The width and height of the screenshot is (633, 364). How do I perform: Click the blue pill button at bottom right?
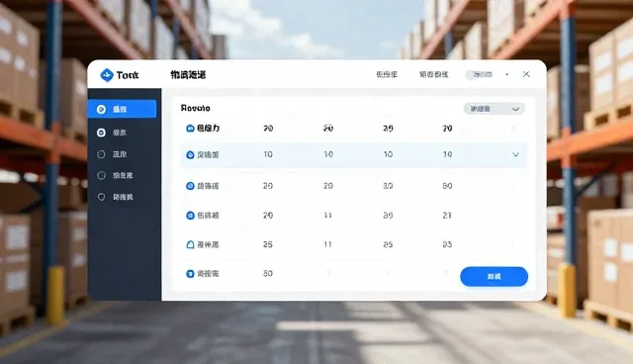pos(494,277)
